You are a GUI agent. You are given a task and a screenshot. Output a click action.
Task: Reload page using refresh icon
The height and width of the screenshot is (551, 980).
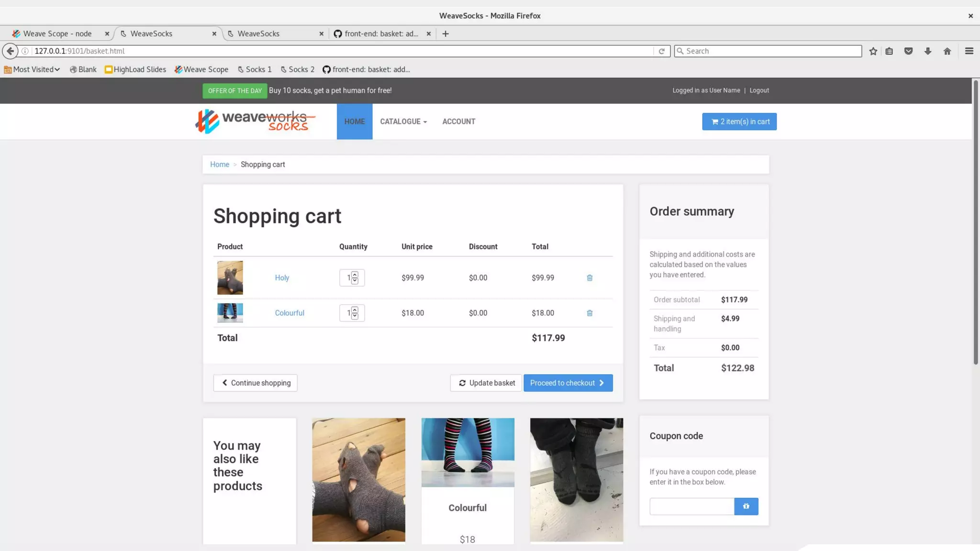pyautogui.click(x=662, y=51)
